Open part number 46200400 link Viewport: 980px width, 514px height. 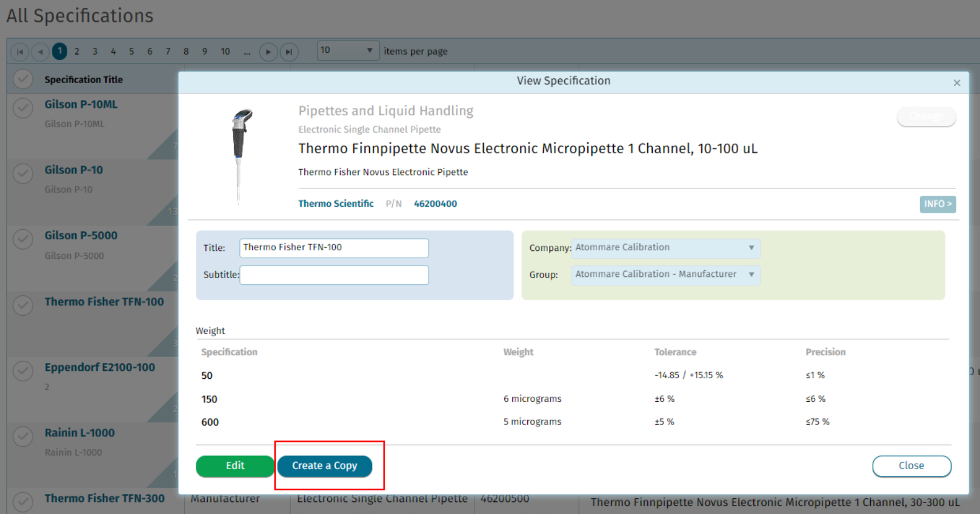point(435,204)
